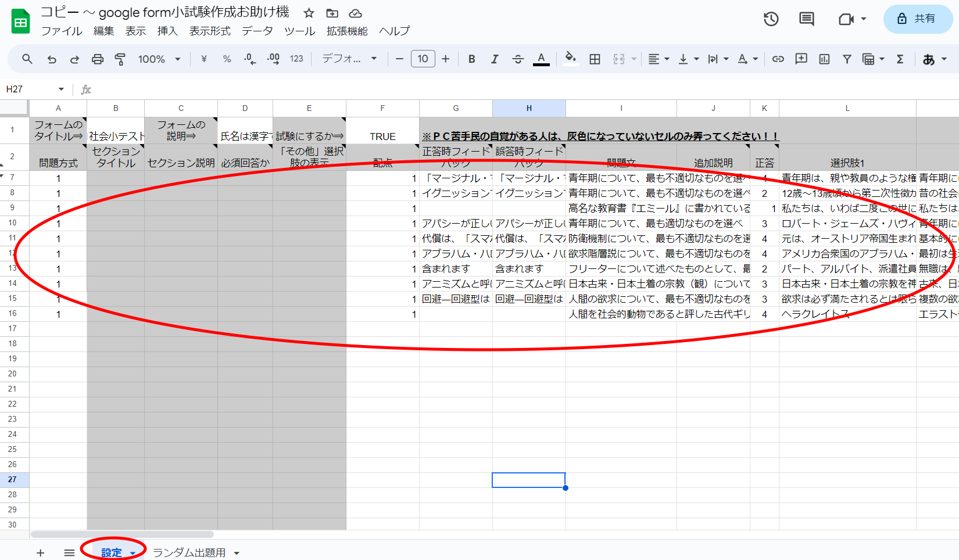Open the all sheets list icon

click(69, 552)
